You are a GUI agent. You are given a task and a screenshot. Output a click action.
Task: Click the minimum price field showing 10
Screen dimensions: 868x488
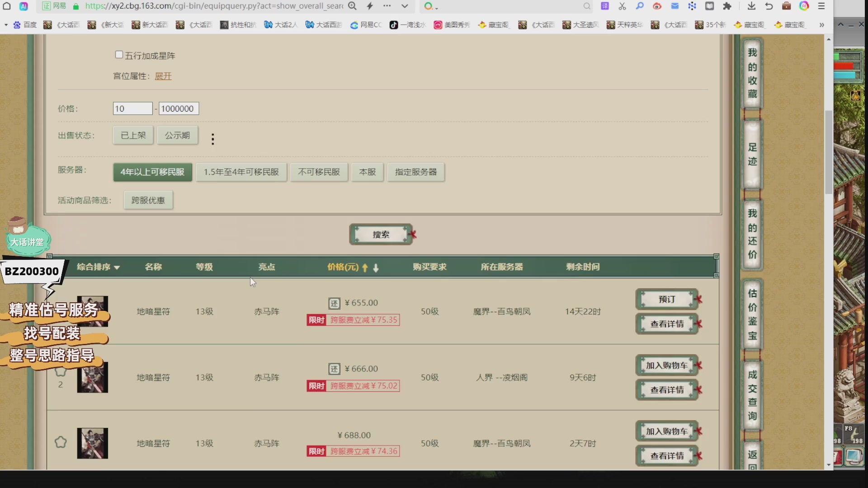[x=132, y=108]
